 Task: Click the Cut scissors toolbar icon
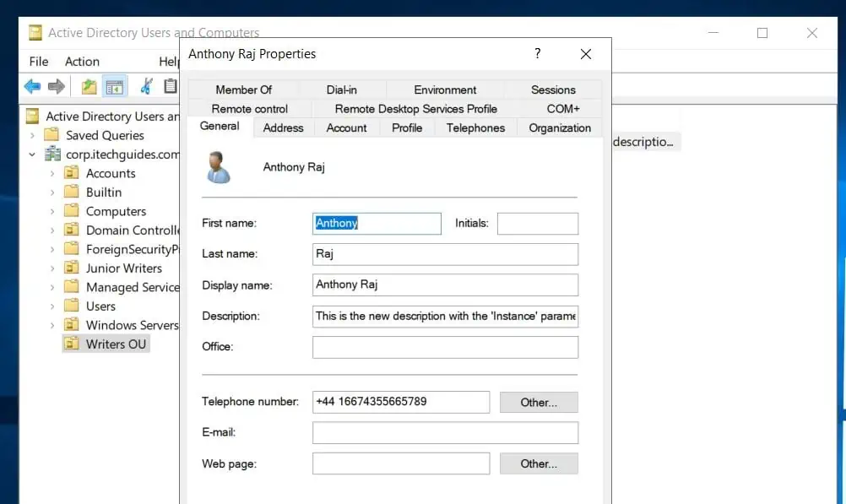146,86
